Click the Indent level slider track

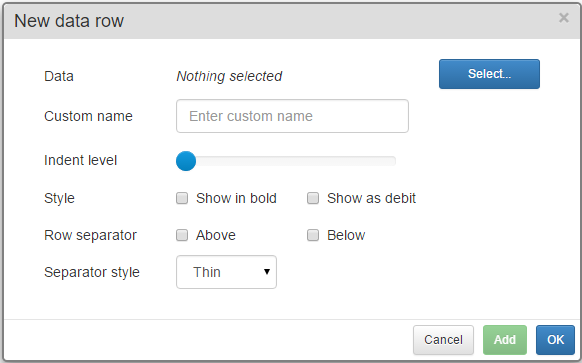pyautogui.click(x=286, y=161)
